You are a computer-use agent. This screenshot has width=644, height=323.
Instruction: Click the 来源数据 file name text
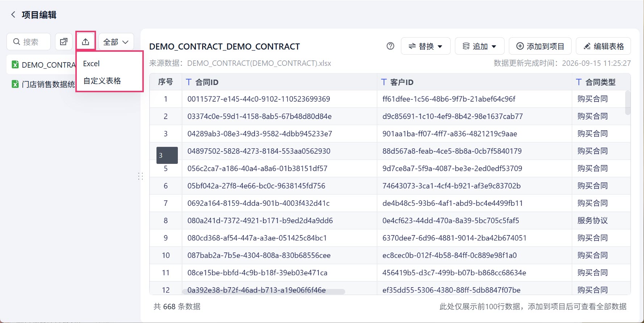click(259, 63)
